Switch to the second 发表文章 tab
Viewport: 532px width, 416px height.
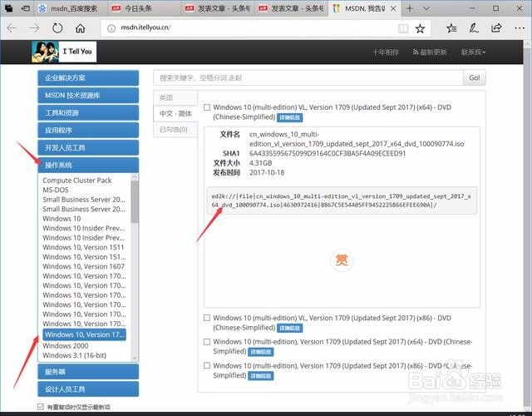291,8
